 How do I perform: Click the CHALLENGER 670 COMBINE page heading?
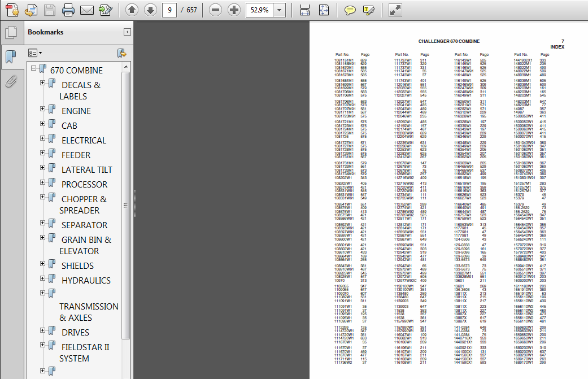pos(449,41)
